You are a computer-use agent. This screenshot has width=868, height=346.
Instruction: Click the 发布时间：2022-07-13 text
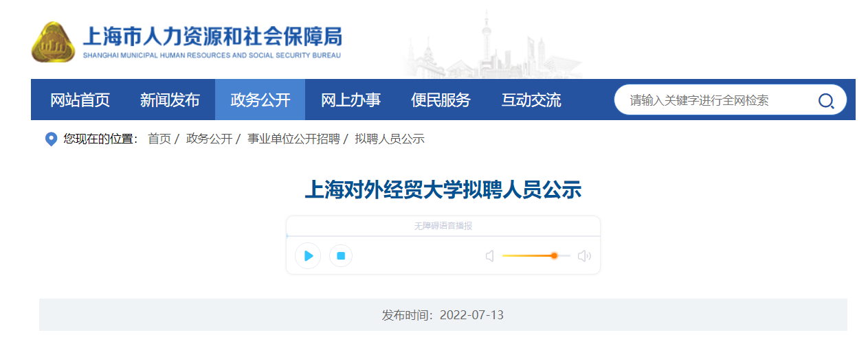[x=443, y=315]
